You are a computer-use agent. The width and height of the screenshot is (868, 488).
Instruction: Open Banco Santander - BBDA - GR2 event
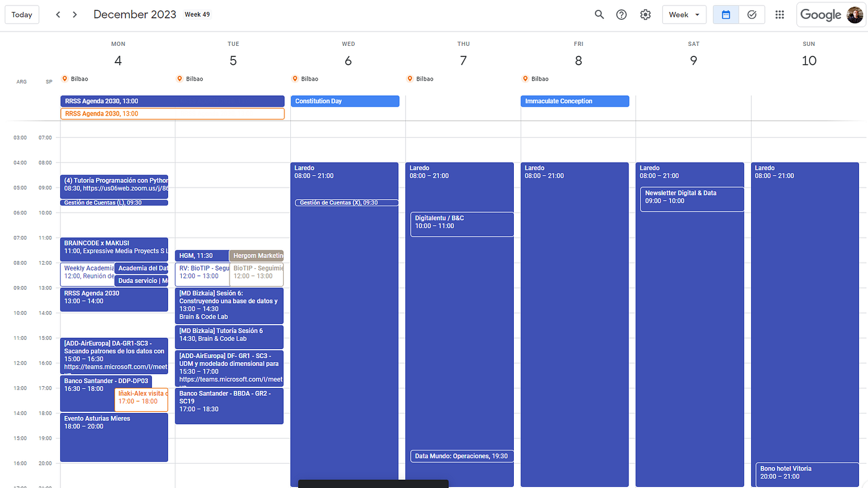(229, 406)
